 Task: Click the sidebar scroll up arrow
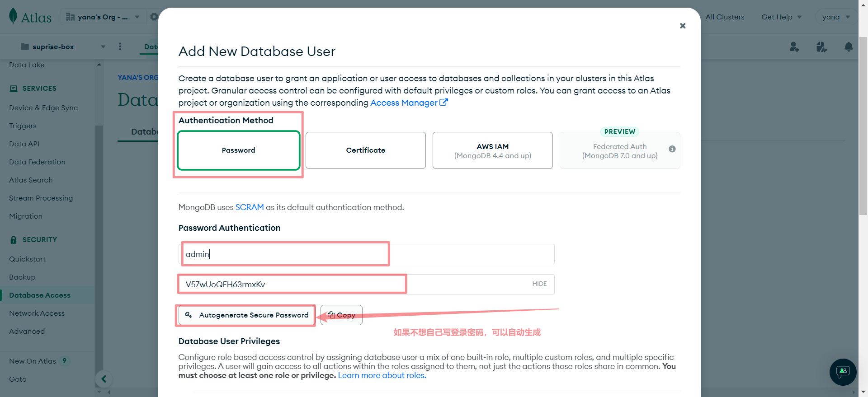(99, 65)
